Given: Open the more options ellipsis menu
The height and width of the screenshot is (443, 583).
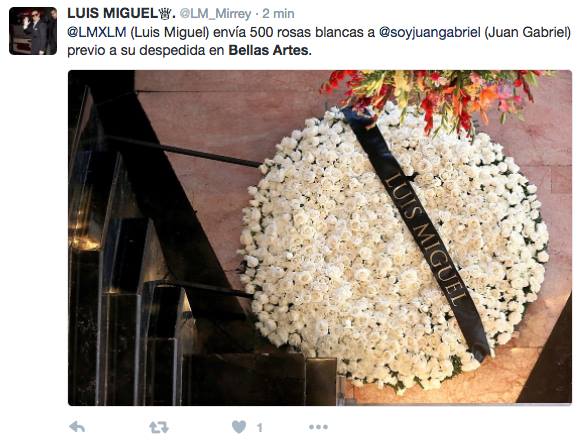Looking at the screenshot, I should point(318,427).
